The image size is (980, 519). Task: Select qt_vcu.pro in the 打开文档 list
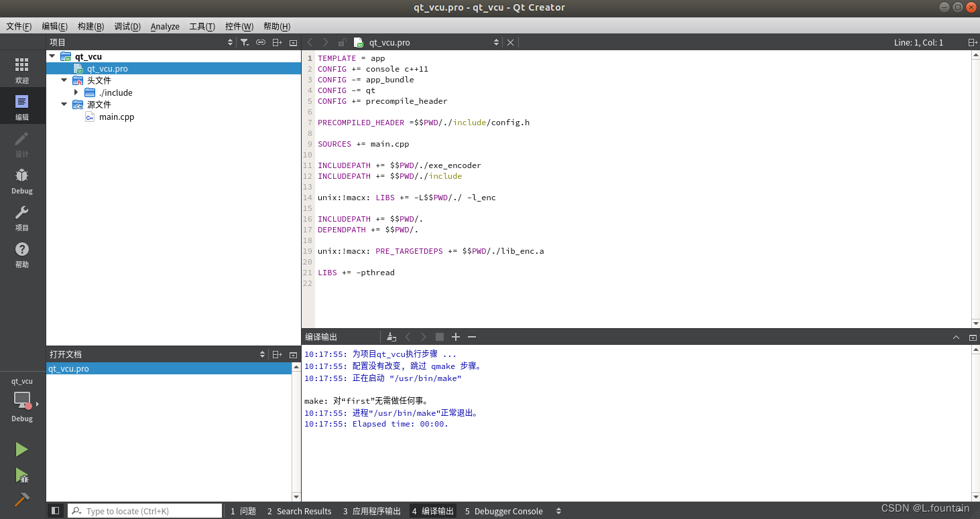[x=169, y=368]
